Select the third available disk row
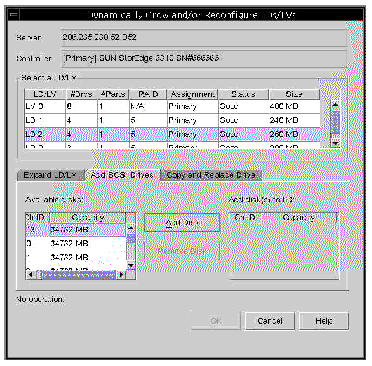This screenshot has height=366, width=372. 76,257
